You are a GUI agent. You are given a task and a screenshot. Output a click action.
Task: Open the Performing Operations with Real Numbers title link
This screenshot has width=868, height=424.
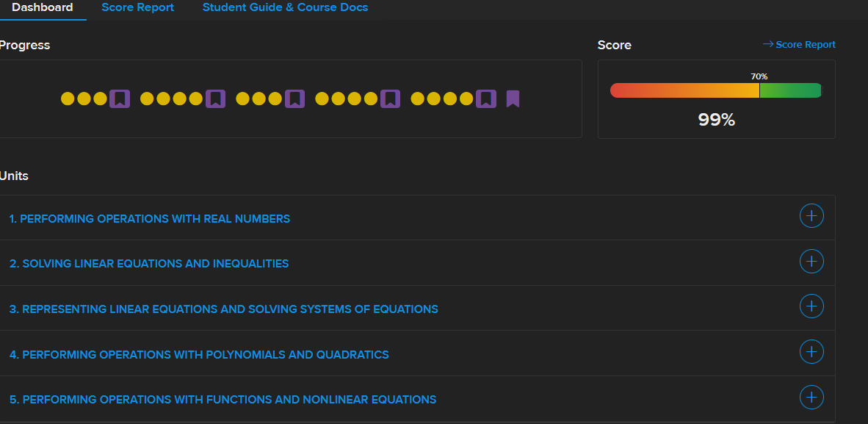(150, 218)
